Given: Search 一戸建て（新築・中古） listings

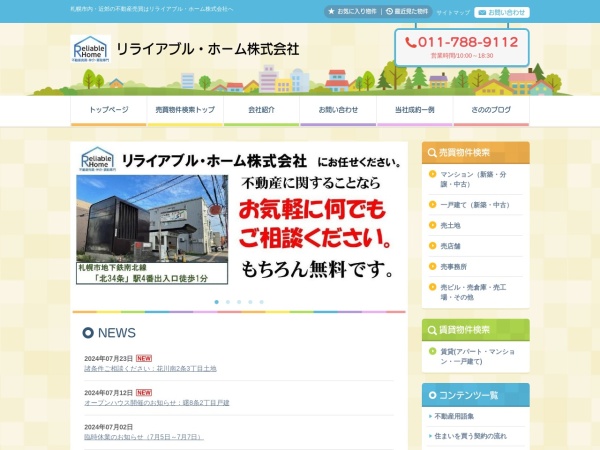Looking at the screenshot, I should (x=476, y=205).
